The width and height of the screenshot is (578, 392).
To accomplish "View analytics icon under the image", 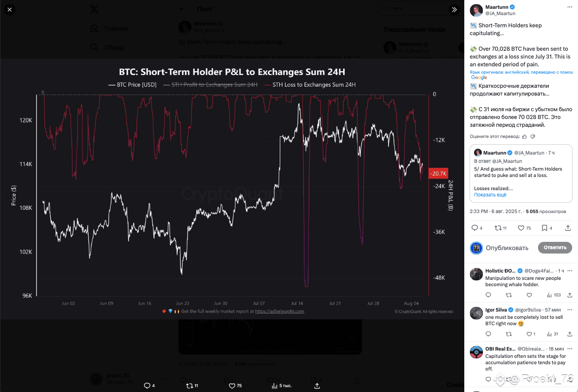I will pos(275,386).
